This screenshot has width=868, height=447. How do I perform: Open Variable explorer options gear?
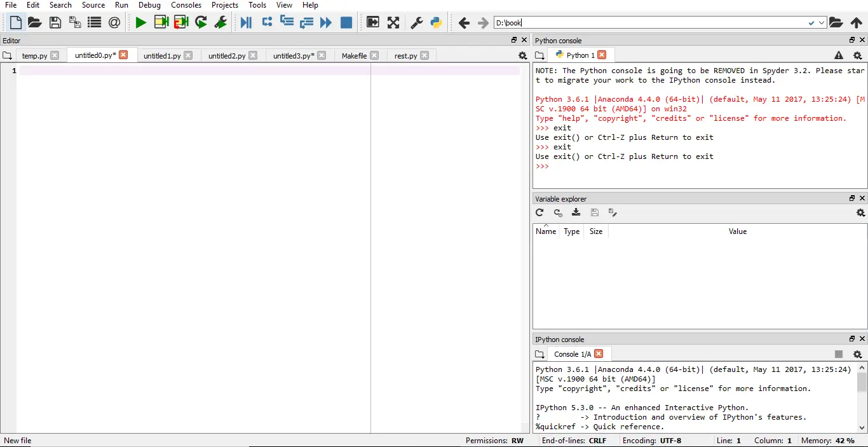[860, 212]
